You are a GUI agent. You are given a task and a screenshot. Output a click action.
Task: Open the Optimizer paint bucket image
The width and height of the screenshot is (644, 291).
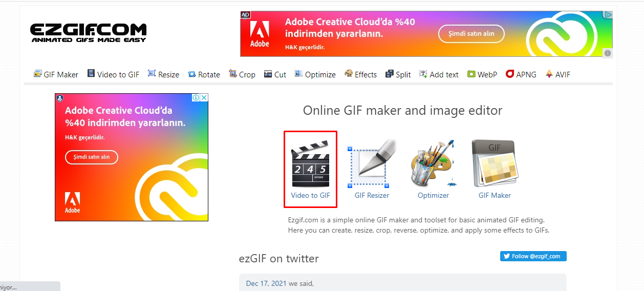433,163
